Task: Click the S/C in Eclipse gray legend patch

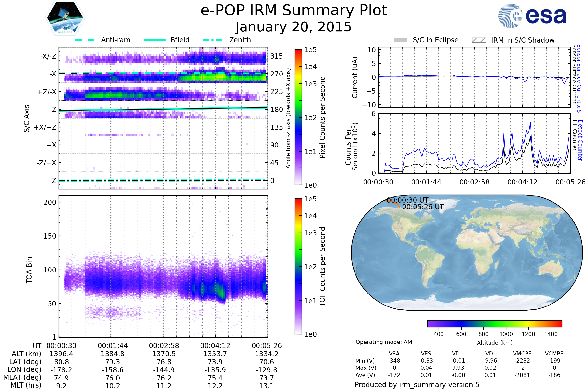Action: (400, 40)
